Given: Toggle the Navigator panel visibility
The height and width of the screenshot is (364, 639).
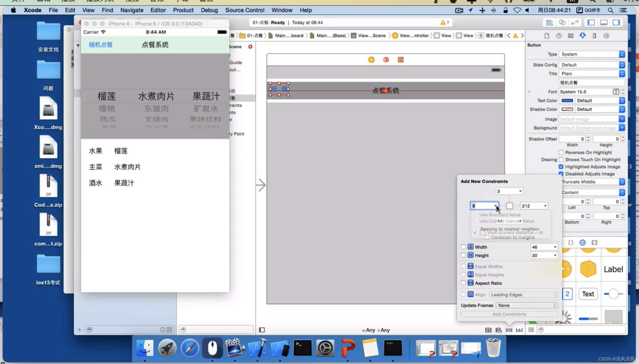Looking at the screenshot, I should tap(591, 22).
